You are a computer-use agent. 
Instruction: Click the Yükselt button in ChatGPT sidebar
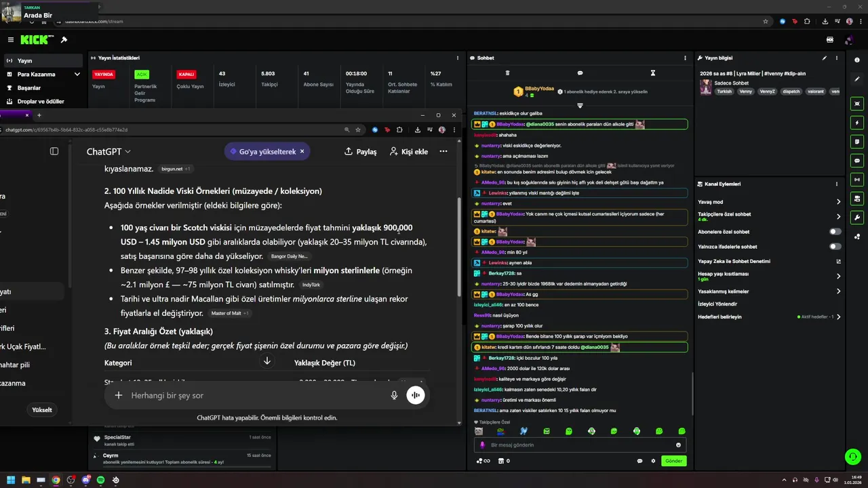pos(42,410)
